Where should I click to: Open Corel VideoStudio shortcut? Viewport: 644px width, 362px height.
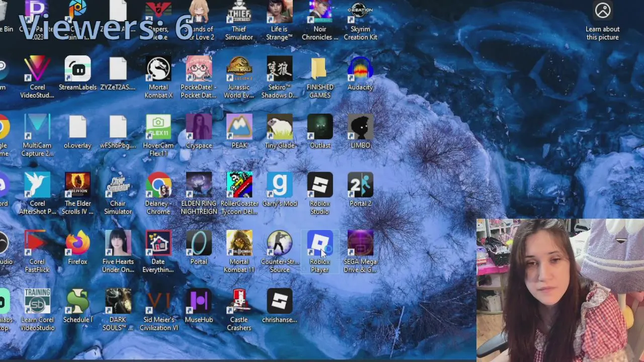click(37, 77)
